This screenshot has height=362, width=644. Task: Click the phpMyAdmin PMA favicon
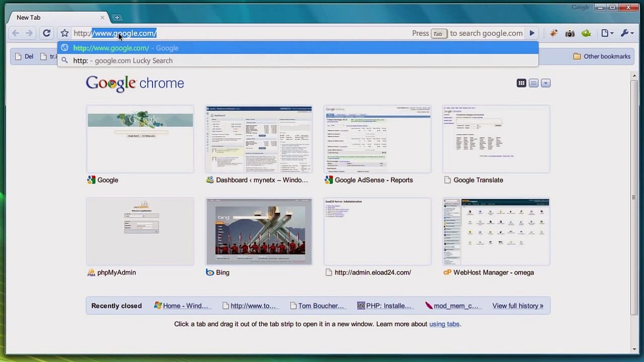coord(91,273)
